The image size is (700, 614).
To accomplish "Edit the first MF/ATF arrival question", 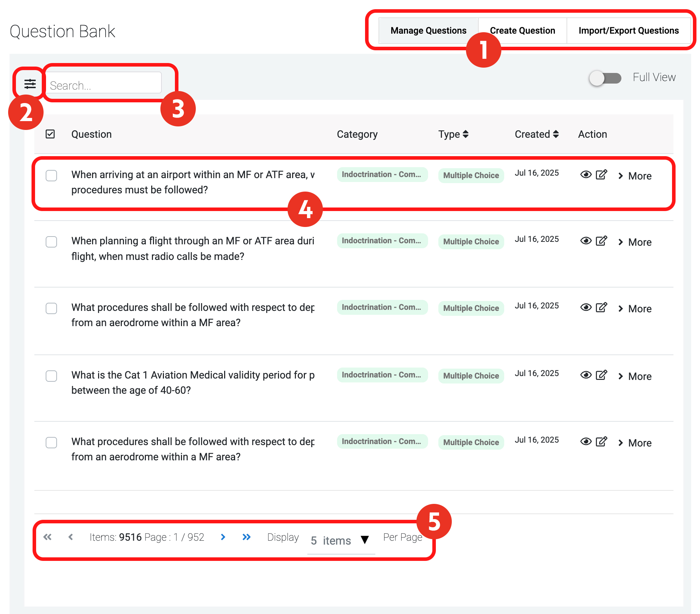I will coord(601,175).
